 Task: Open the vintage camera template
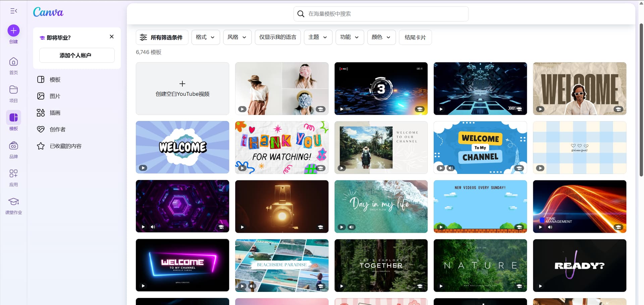[282, 206]
